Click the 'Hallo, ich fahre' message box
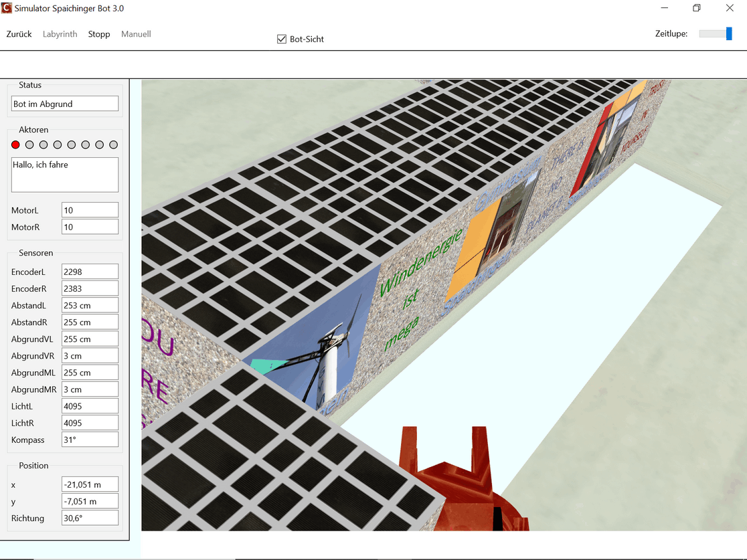 tap(65, 175)
